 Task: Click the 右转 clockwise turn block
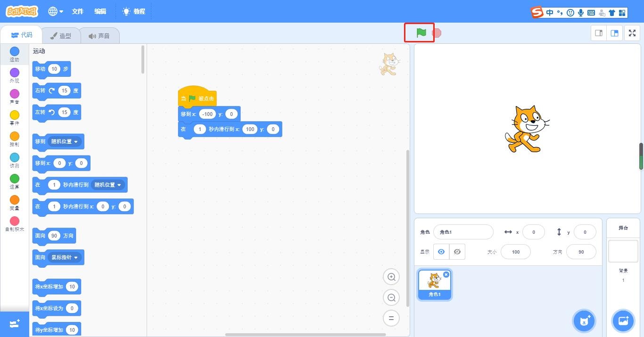tap(57, 90)
